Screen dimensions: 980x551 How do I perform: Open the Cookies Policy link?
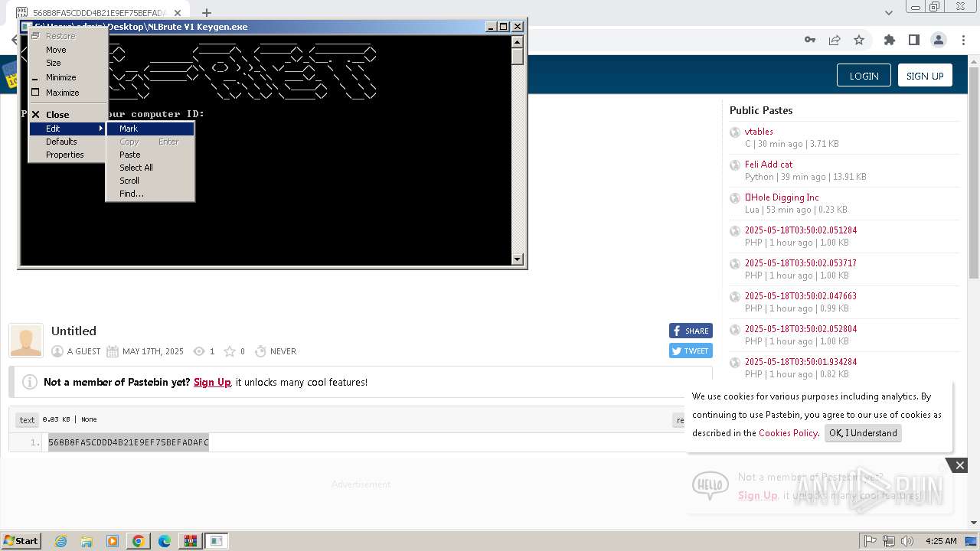(788, 433)
